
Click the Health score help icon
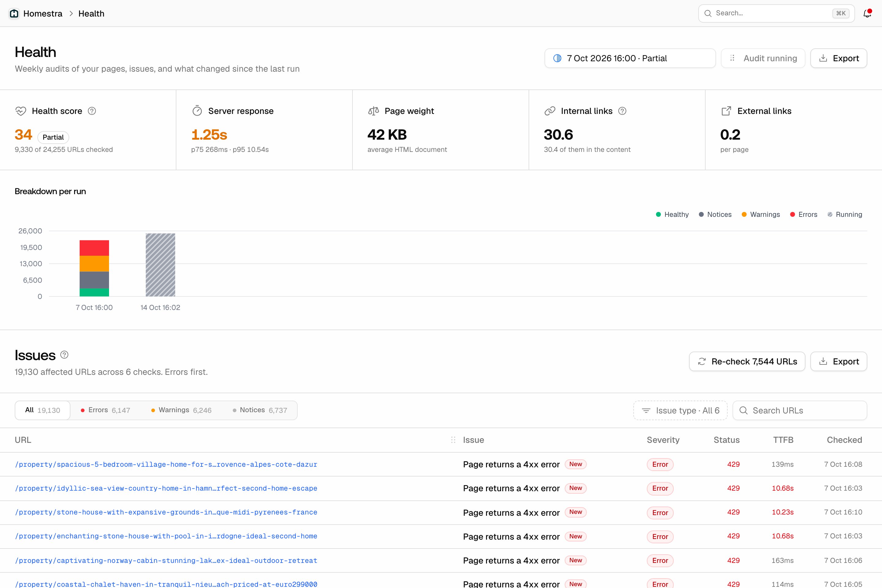pyautogui.click(x=92, y=111)
